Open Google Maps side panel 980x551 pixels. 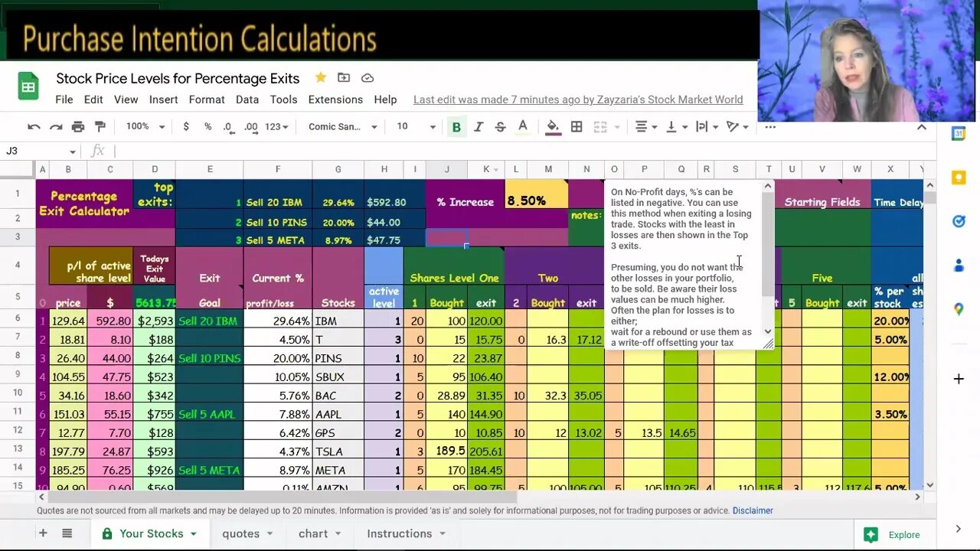point(959,309)
